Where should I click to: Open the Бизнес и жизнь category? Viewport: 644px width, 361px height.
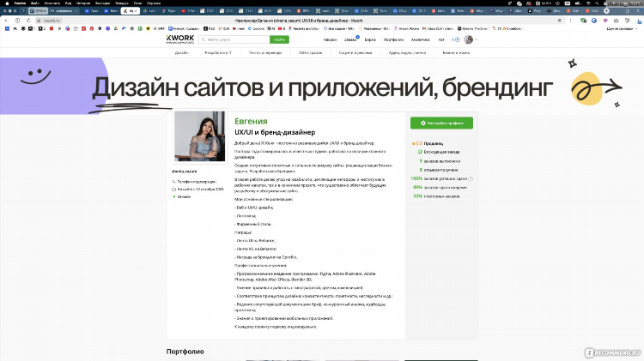click(x=456, y=52)
